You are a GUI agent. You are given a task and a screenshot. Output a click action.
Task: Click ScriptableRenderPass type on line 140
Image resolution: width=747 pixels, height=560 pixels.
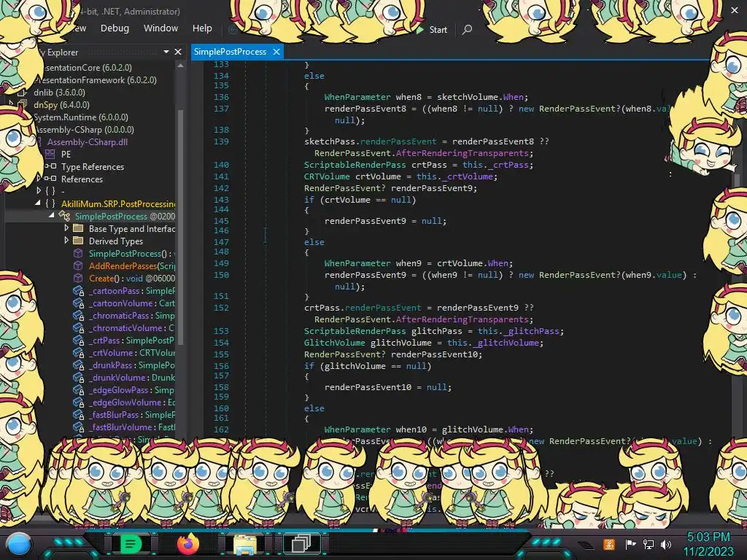click(355, 165)
